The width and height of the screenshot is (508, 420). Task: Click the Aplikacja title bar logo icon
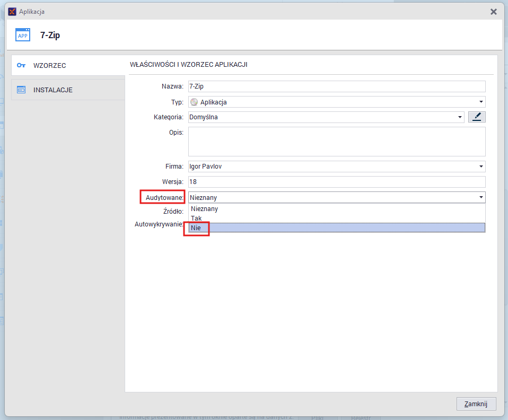coord(12,11)
